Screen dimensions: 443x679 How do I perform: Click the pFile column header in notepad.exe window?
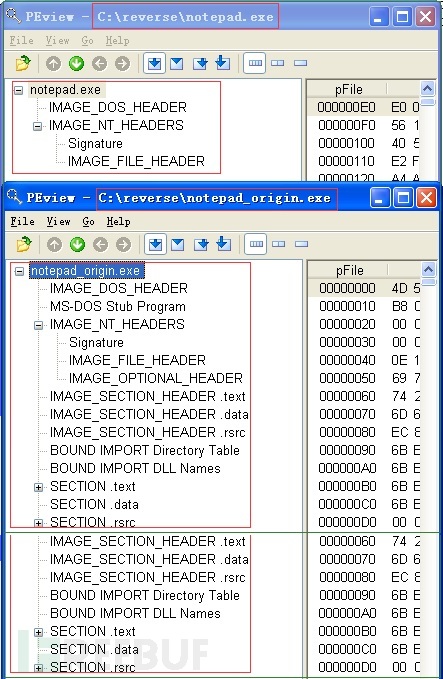(349, 90)
